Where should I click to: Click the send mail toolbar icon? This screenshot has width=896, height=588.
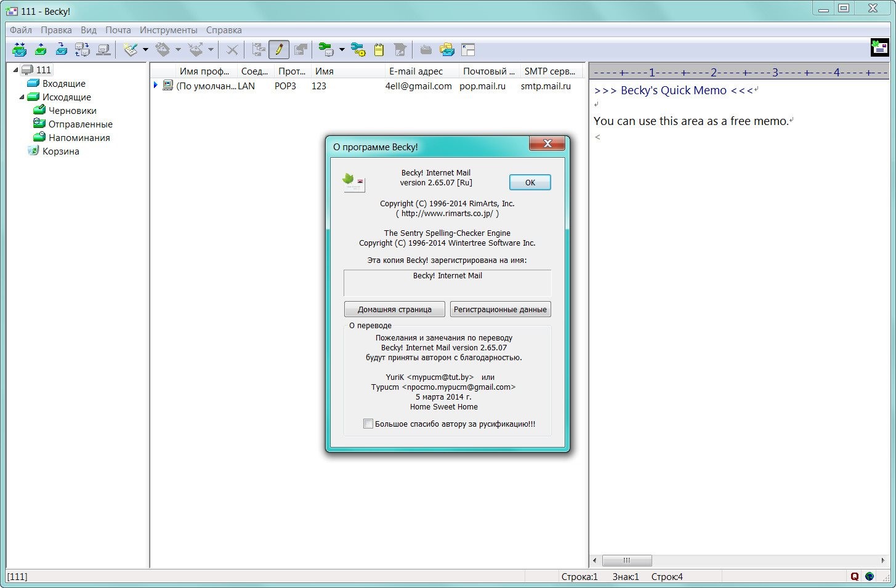[41, 49]
